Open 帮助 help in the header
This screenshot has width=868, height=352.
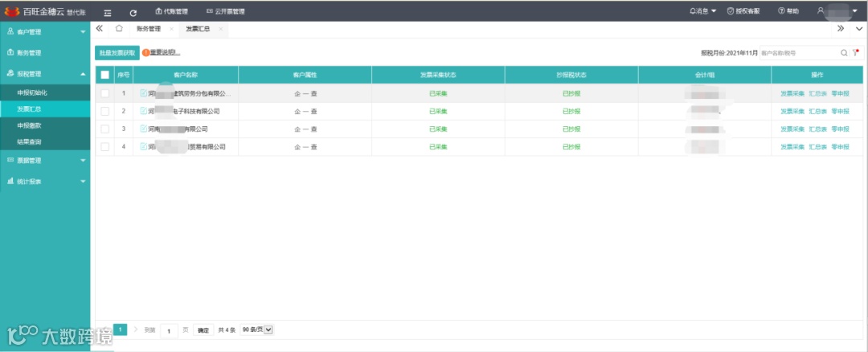coord(788,11)
